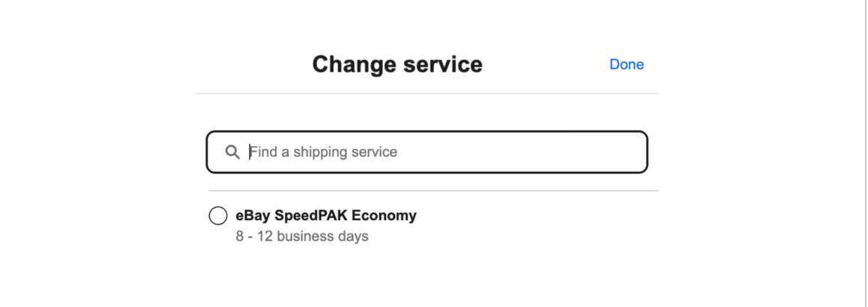The height and width of the screenshot is (307, 868).
Task: Choose the SpeedPAK Economy shipping option circle
Action: click(x=218, y=216)
